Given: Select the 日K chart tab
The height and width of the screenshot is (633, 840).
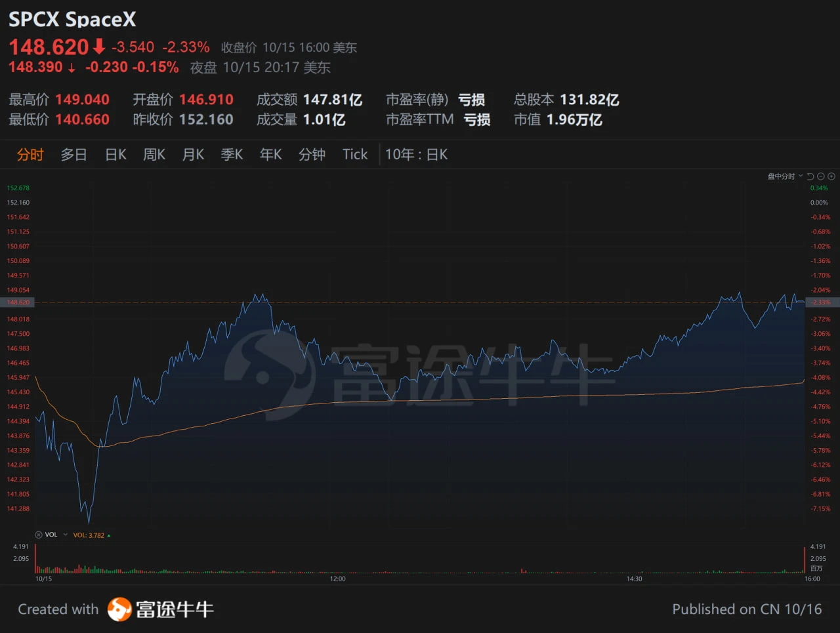Looking at the screenshot, I should tap(115, 155).
